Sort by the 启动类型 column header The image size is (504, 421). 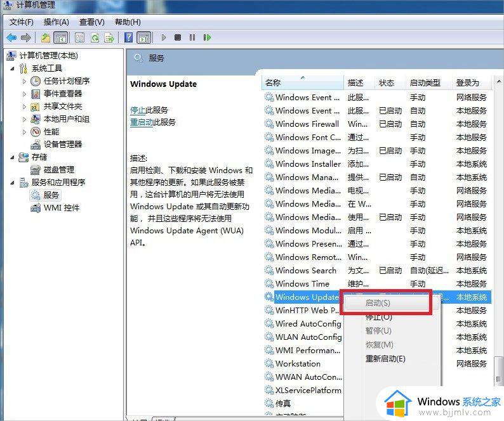[x=429, y=83]
